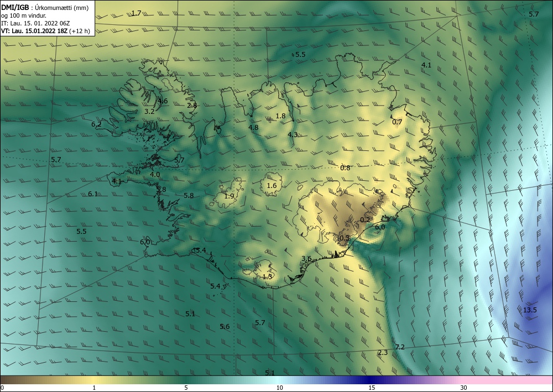The width and height of the screenshot is (553, 392).
Task: Click the 6.1 value in the western sea
Action: coord(93,194)
